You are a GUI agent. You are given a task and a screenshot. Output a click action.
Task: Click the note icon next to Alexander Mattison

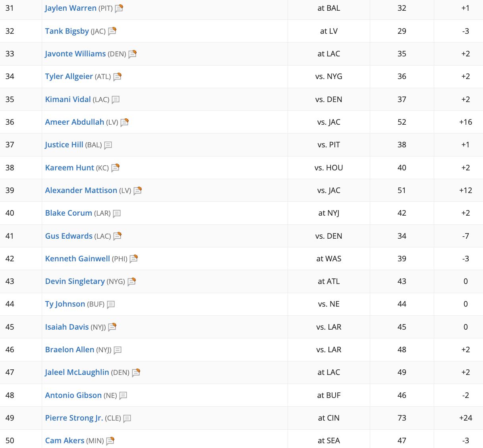[x=137, y=191]
